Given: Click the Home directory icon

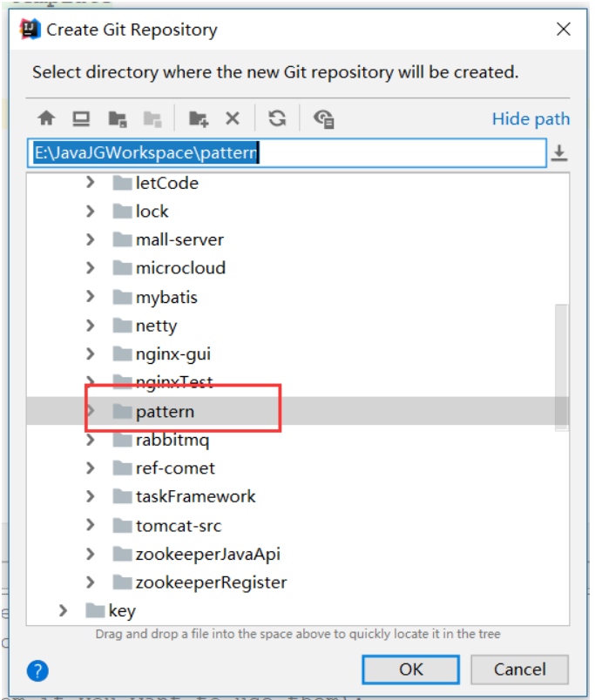Looking at the screenshot, I should [x=47, y=118].
